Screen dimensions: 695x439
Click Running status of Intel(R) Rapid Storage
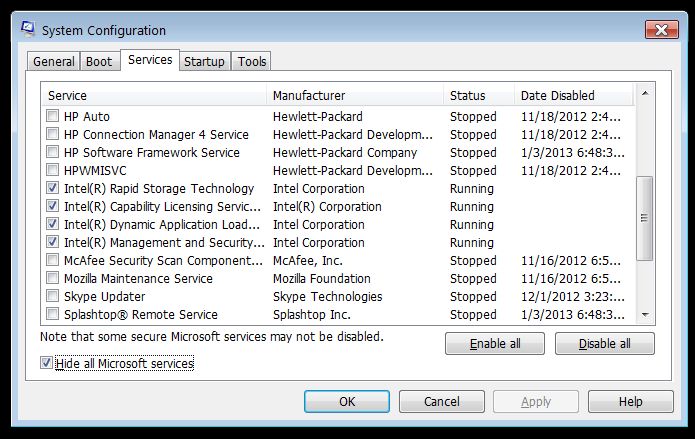click(472, 188)
